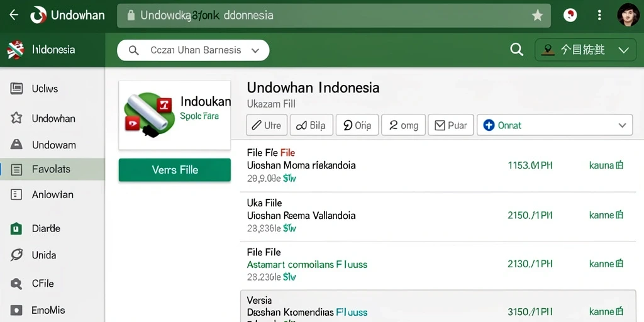
Task: Click the Unida sidebar icon
Action: tap(16, 255)
